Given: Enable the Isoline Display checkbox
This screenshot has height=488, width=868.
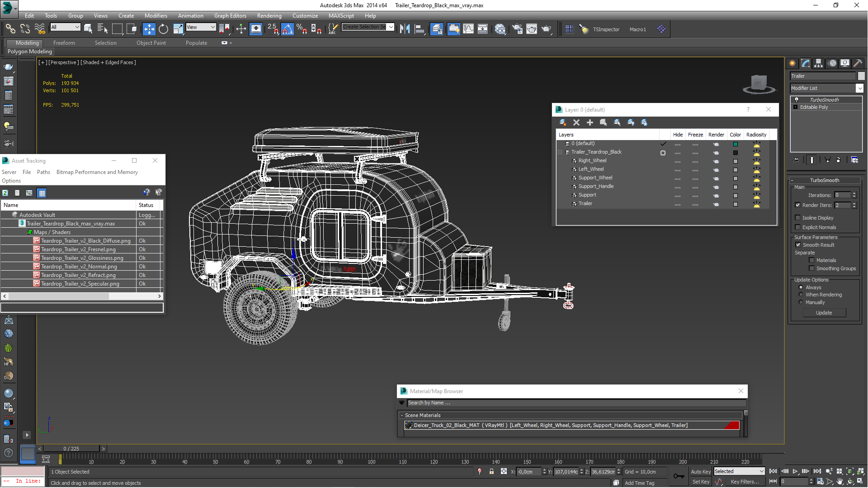Looking at the screenshot, I should tap(798, 218).
